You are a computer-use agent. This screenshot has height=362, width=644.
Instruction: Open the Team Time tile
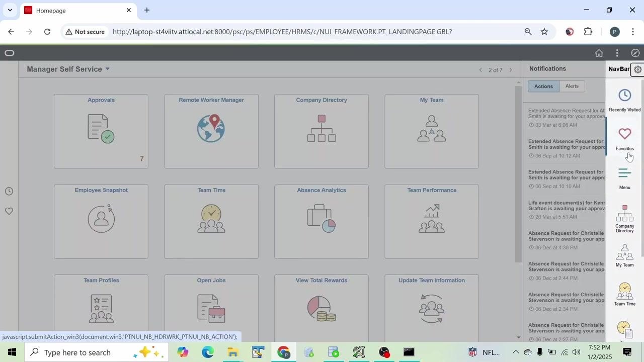pyautogui.click(x=211, y=222)
